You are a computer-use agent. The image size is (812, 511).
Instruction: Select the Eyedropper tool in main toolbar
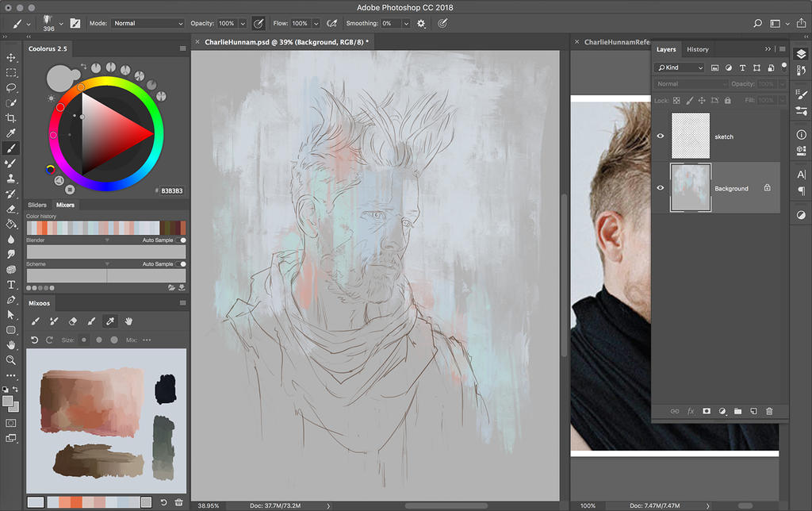(x=11, y=133)
